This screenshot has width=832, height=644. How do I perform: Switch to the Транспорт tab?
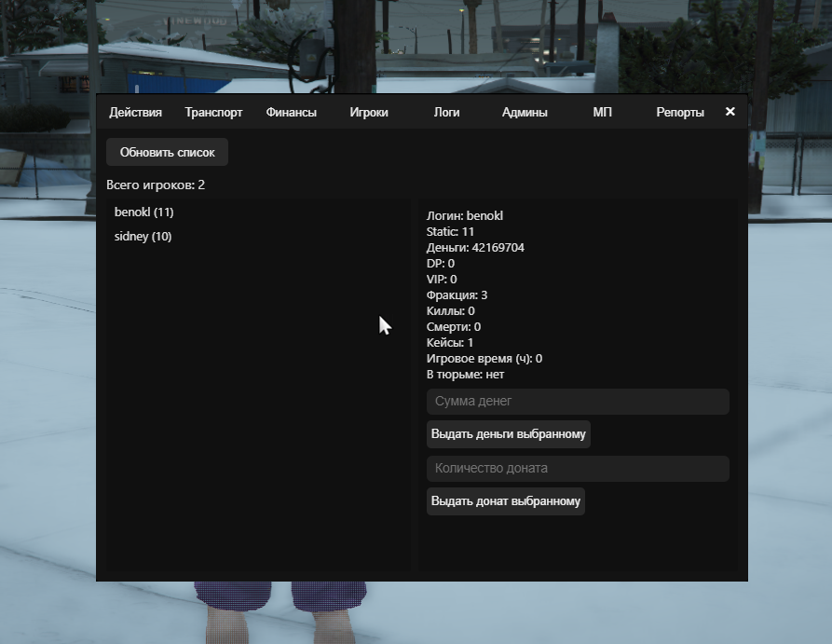point(213,113)
